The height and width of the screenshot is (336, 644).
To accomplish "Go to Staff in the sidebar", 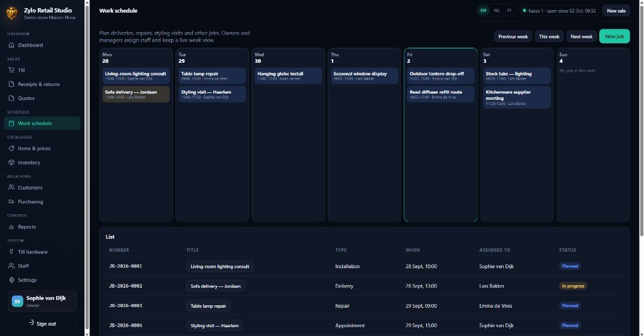I will [x=42, y=266].
